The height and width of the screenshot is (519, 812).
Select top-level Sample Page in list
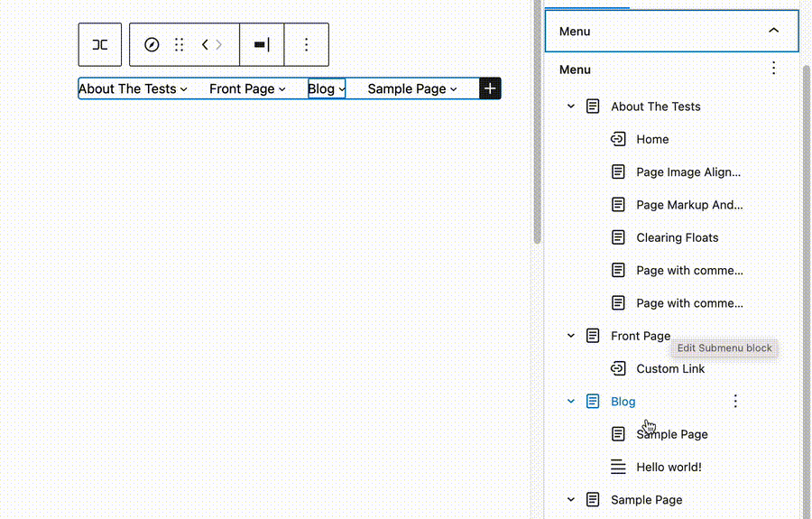coord(647,500)
